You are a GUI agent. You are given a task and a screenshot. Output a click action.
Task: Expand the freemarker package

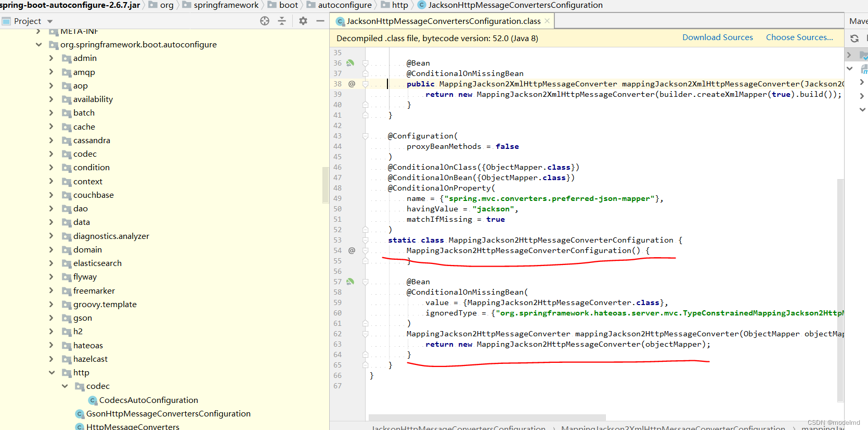[51, 290]
